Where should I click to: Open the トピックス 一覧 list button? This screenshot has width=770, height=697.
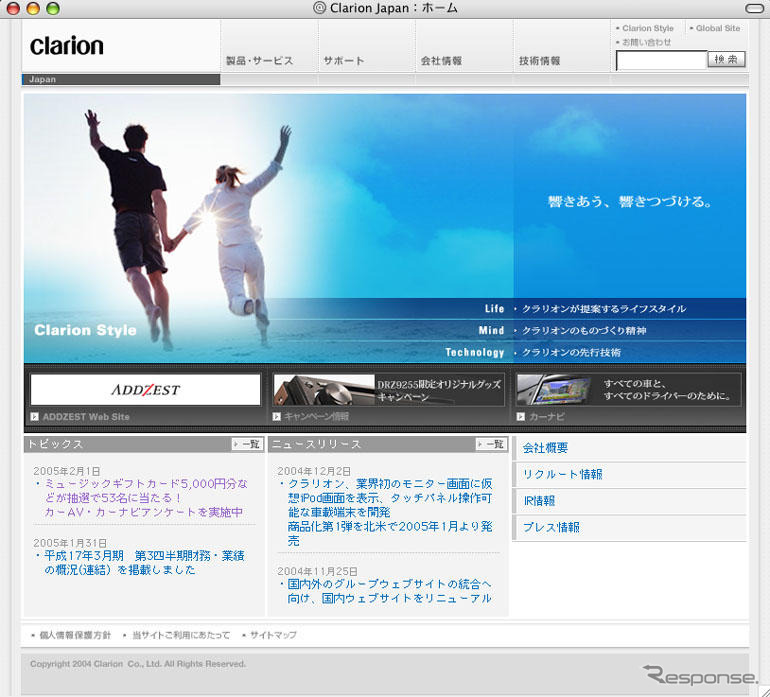247,444
